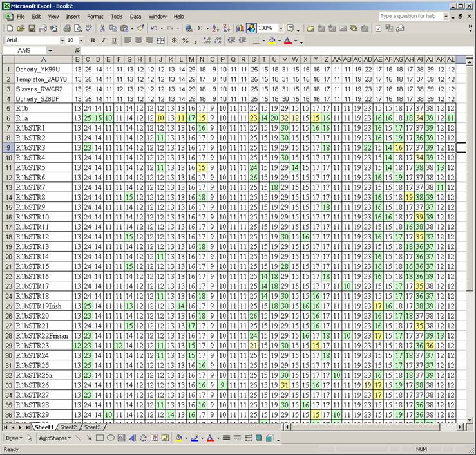Sort ascending A to Z

pyautogui.click(x=216, y=28)
